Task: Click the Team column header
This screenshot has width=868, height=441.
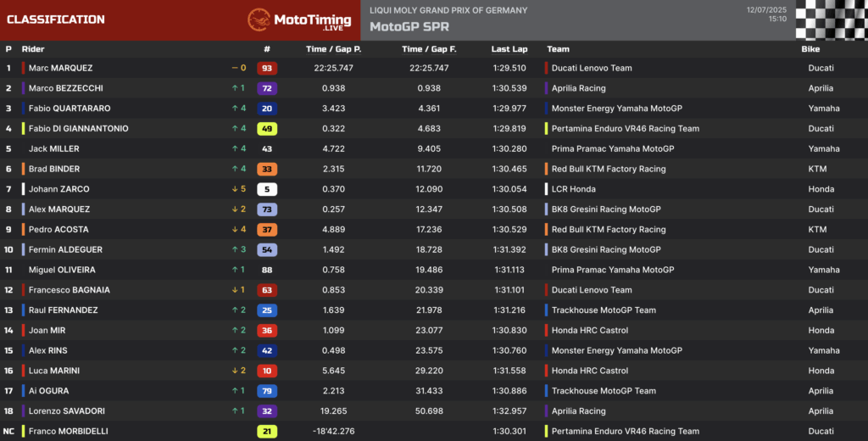Action: click(558, 48)
